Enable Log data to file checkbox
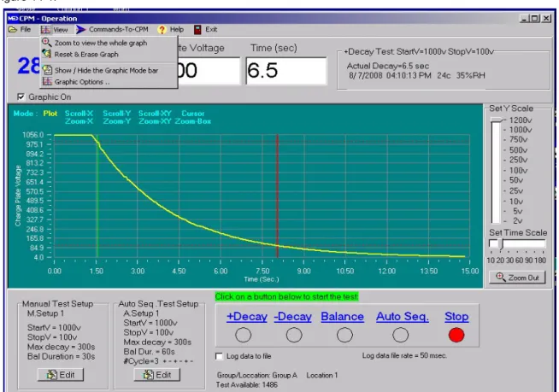 click(220, 356)
